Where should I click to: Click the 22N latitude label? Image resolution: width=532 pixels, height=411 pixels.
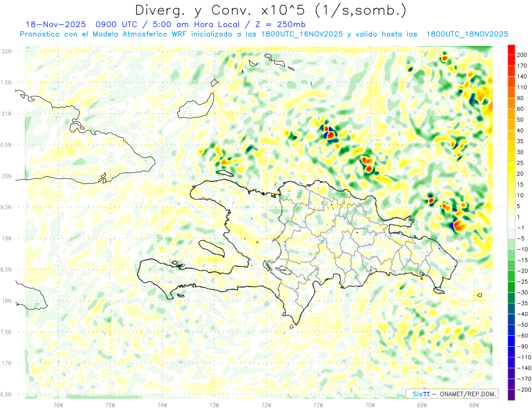pos(6,51)
